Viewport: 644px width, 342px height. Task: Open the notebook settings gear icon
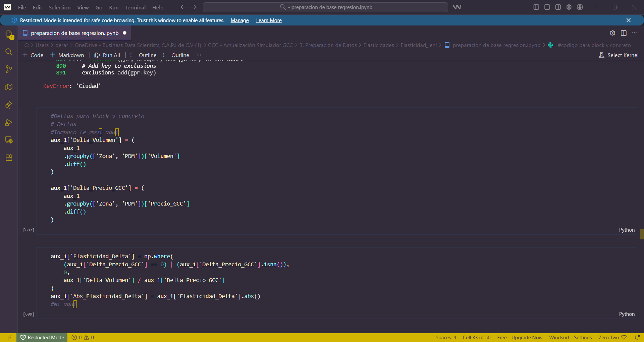[x=612, y=33]
